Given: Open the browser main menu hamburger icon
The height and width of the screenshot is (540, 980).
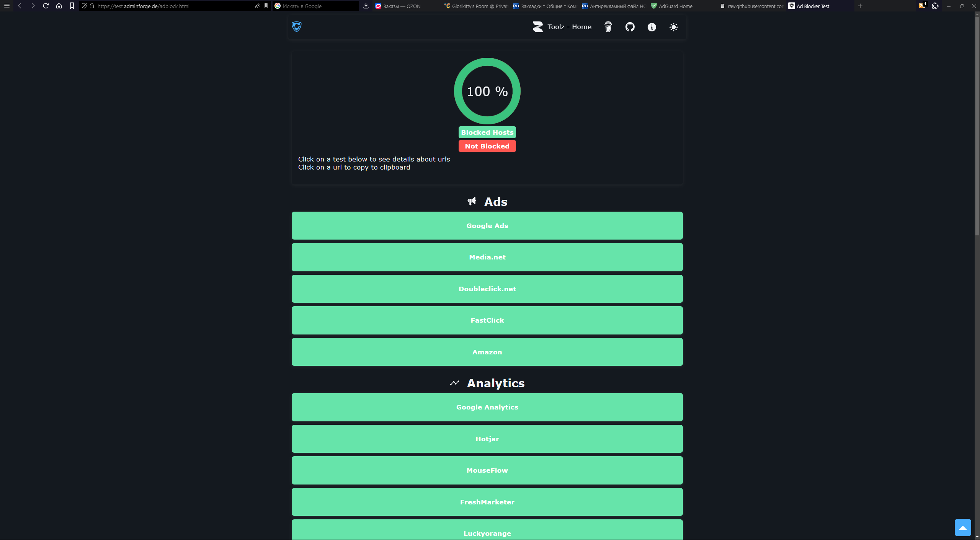Looking at the screenshot, I should click(x=7, y=6).
